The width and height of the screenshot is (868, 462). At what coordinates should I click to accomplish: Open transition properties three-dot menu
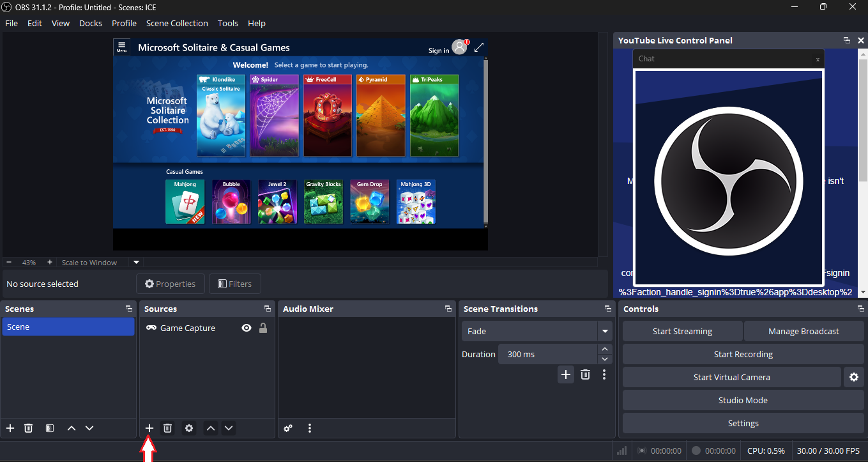tap(604, 374)
